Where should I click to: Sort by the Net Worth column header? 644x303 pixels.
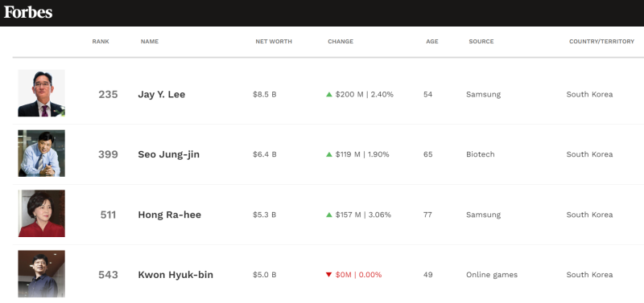[x=274, y=42]
